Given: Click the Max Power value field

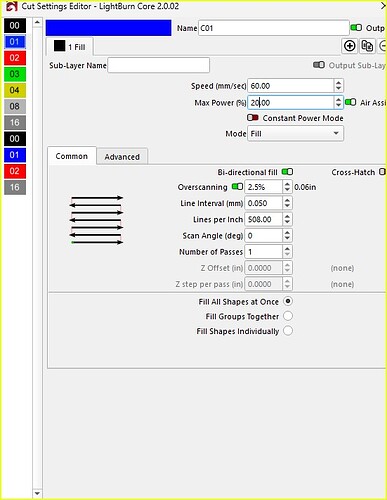Looking at the screenshot, I should (x=291, y=102).
